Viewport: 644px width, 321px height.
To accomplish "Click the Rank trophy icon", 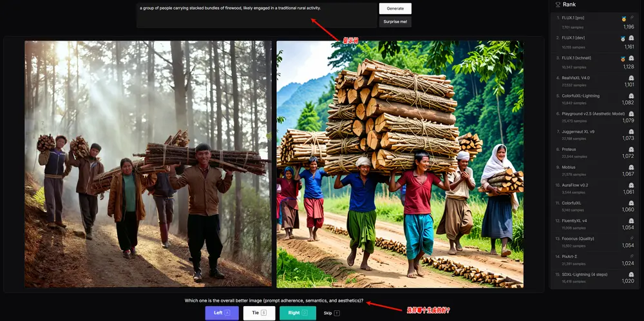I will point(558,4).
